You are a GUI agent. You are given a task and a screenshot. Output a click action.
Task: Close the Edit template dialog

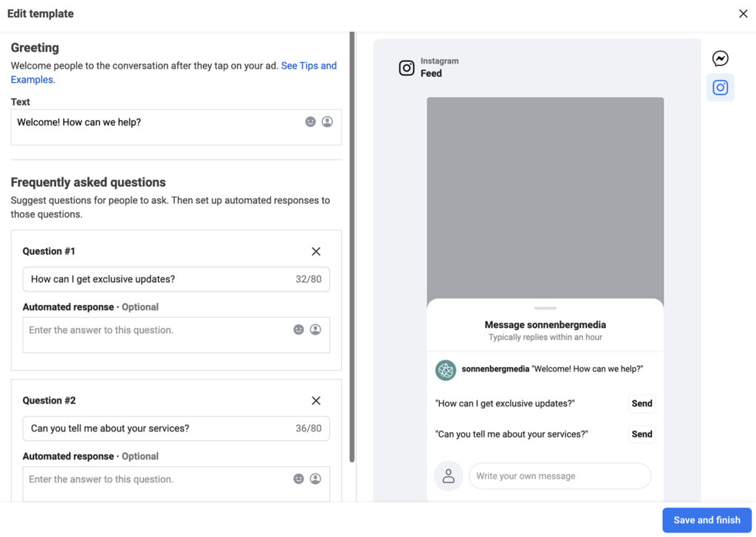743,13
